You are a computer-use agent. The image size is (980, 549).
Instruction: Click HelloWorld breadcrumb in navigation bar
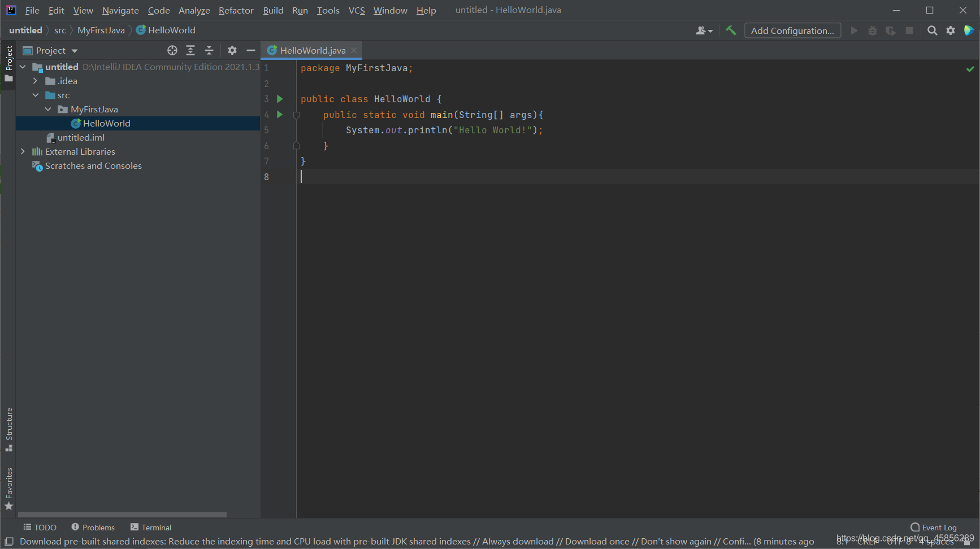166,30
